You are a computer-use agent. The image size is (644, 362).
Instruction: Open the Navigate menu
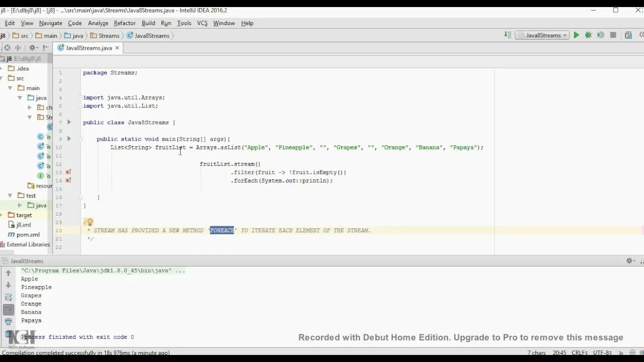tap(51, 23)
